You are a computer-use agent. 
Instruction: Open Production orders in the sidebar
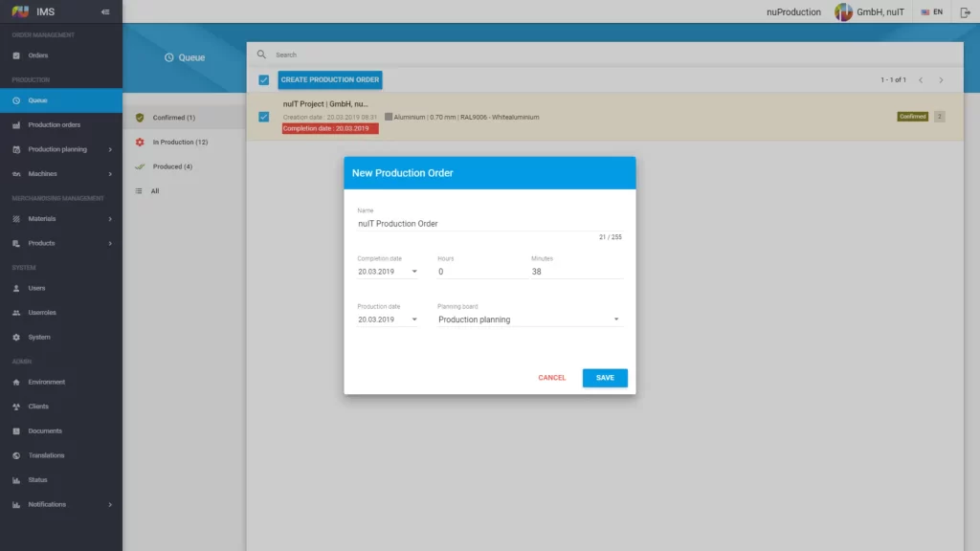pos(54,125)
